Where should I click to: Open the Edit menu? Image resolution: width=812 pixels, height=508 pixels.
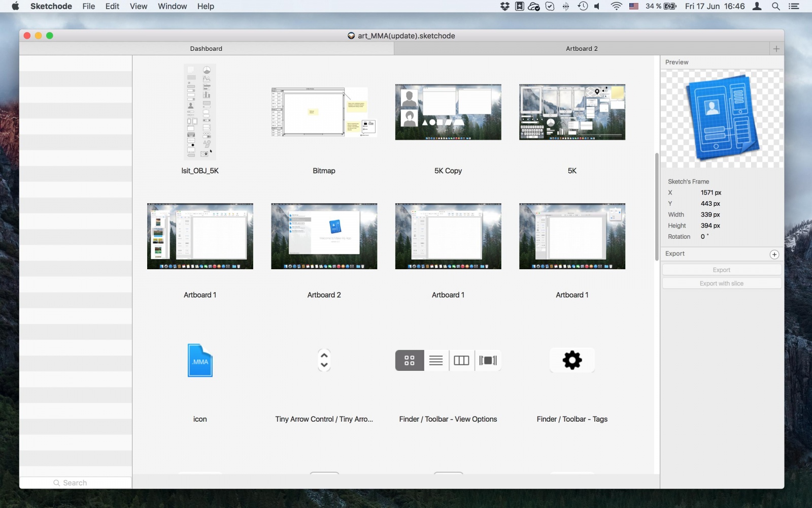[x=112, y=6]
